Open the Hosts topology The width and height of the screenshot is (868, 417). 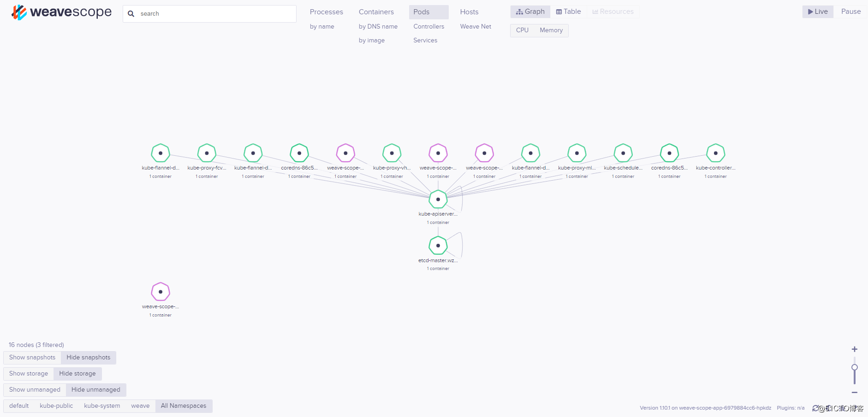pyautogui.click(x=469, y=12)
